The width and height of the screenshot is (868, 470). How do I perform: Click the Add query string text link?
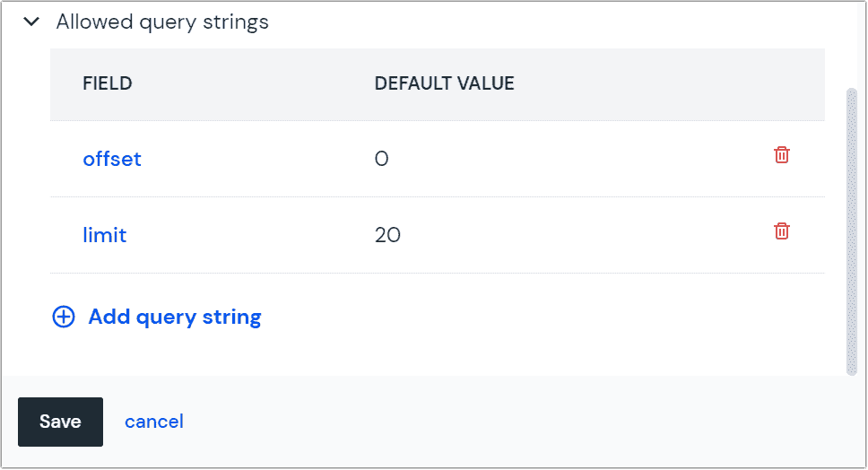tap(175, 318)
